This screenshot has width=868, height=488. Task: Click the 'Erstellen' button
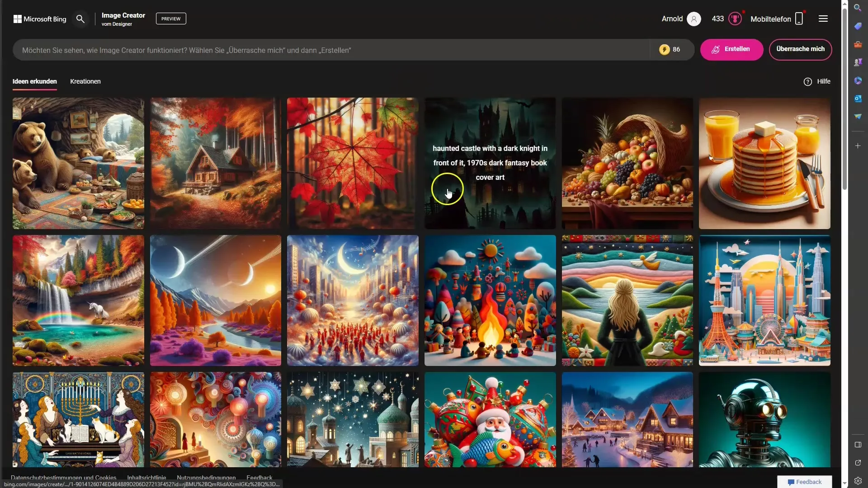click(x=731, y=49)
